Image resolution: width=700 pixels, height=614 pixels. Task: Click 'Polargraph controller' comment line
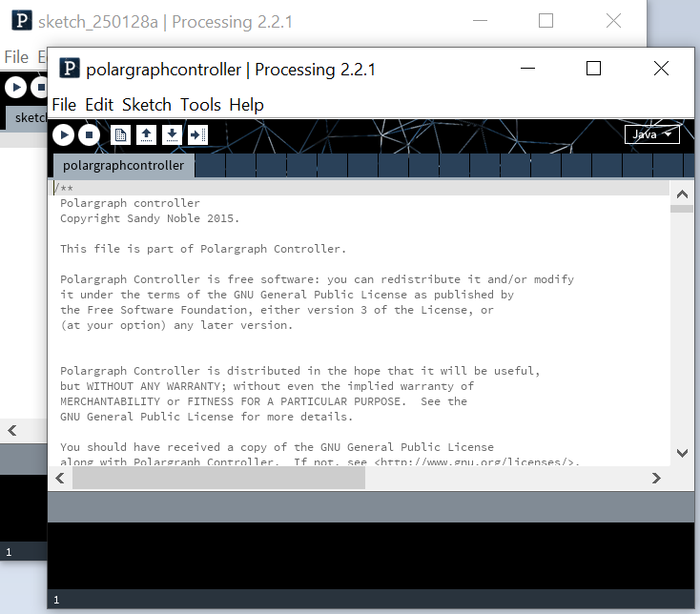130,203
